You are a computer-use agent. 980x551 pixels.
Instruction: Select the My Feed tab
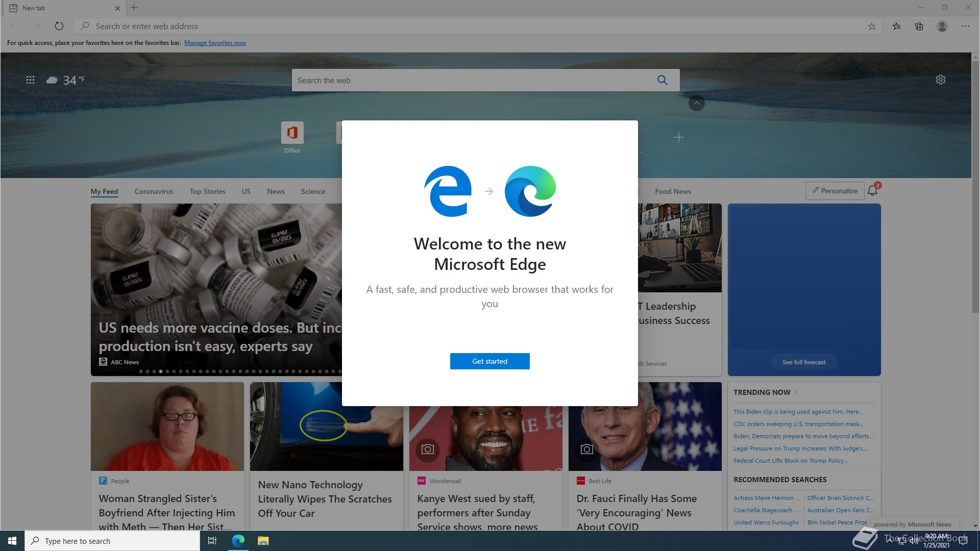(104, 191)
